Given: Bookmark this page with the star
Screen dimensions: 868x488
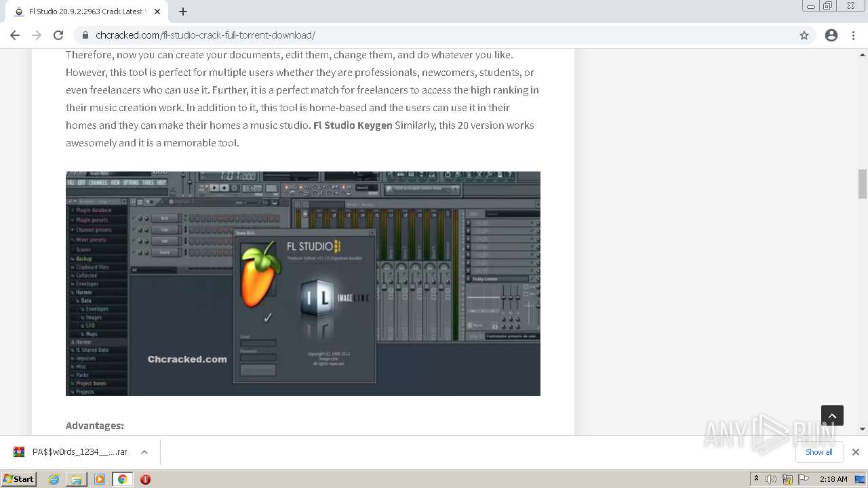Looking at the screenshot, I should pos(804,35).
